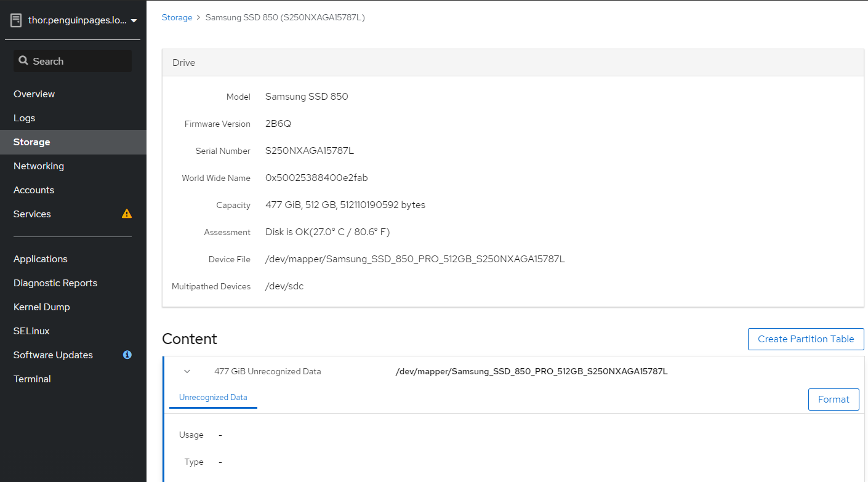The width and height of the screenshot is (868, 482).
Task: Open the Applications page
Action: (40, 259)
